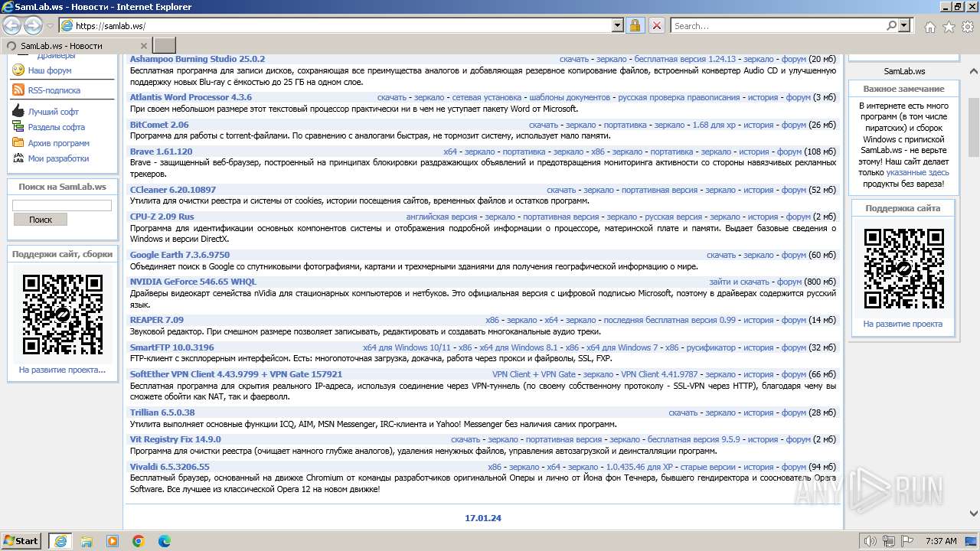Click the search magnifier icon
The image size is (980, 551).
[892, 25]
